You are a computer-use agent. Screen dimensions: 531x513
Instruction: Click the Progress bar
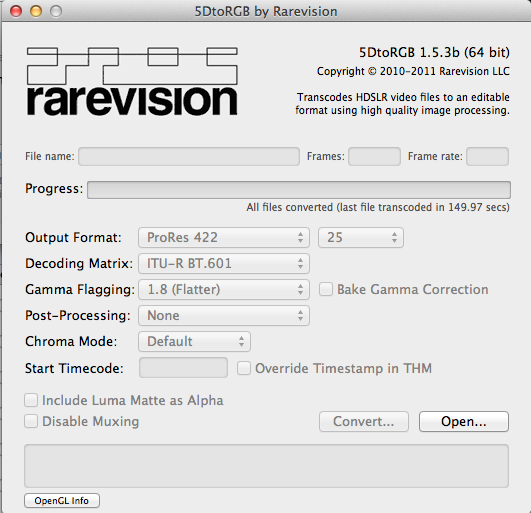coord(299,190)
